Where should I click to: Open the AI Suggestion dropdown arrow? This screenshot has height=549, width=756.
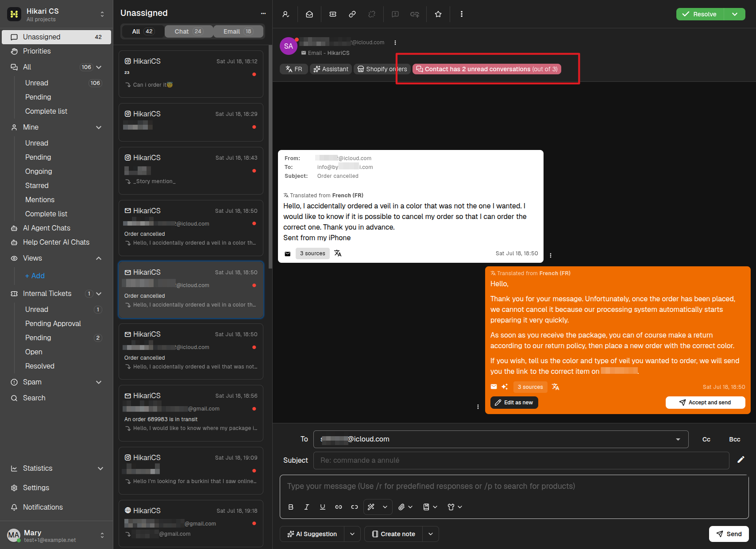coord(352,534)
